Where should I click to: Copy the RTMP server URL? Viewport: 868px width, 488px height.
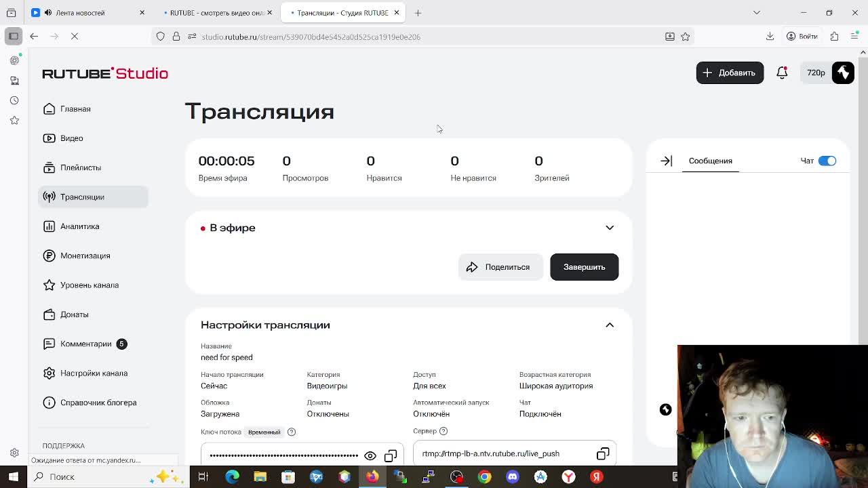pyautogui.click(x=603, y=453)
